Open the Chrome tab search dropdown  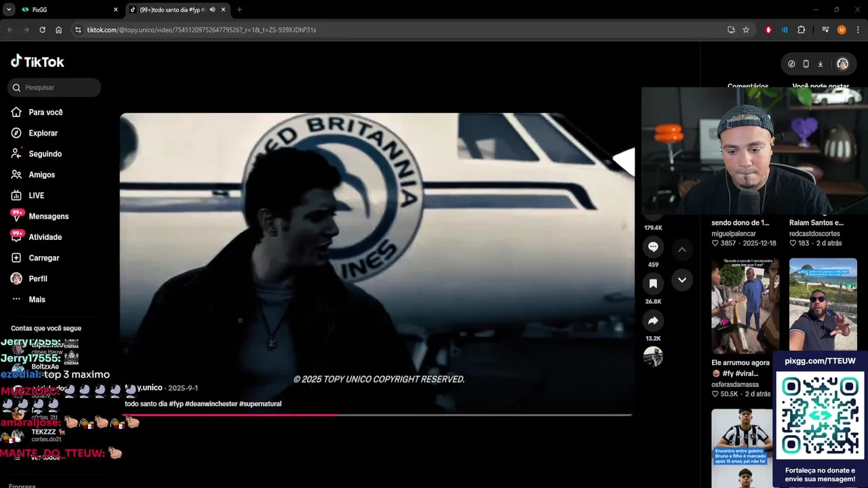pos(9,9)
